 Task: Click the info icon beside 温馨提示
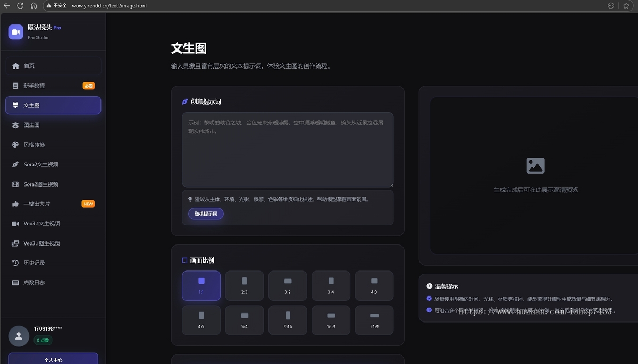(x=430, y=286)
